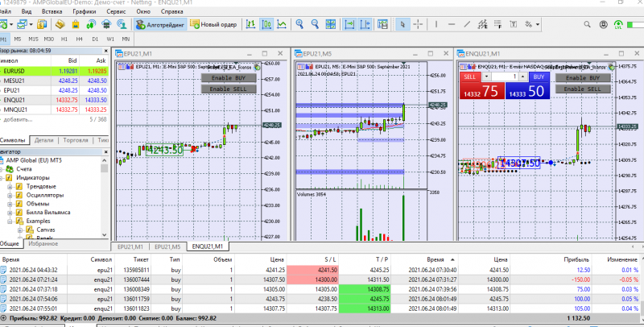This screenshot has width=644, height=327.
Task: Collapse the Examples folder
Action: [10, 221]
